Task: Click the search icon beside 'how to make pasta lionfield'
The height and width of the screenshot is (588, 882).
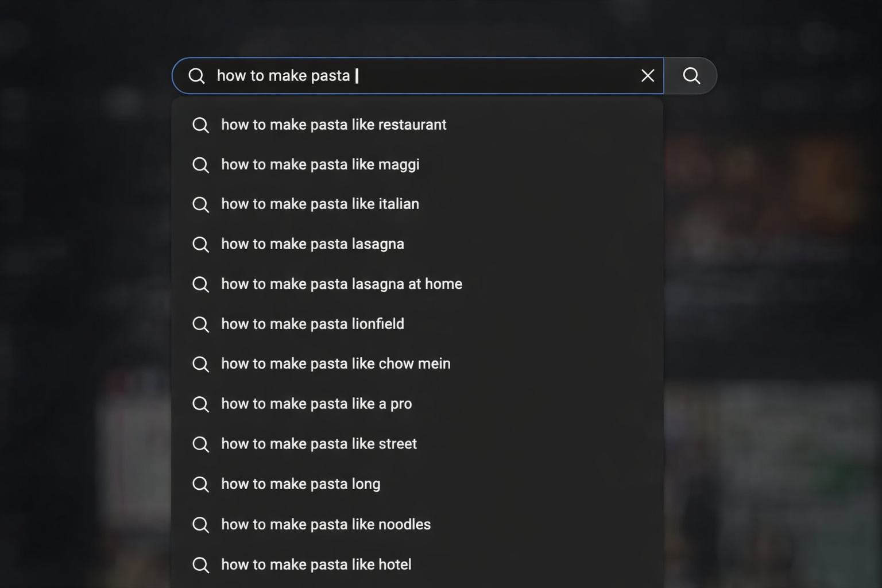Action: (x=200, y=324)
